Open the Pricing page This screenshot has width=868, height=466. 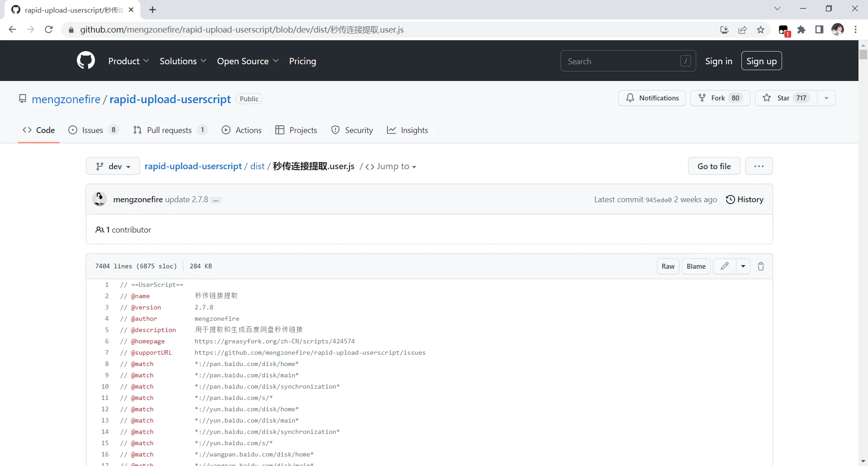(x=302, y=61)
